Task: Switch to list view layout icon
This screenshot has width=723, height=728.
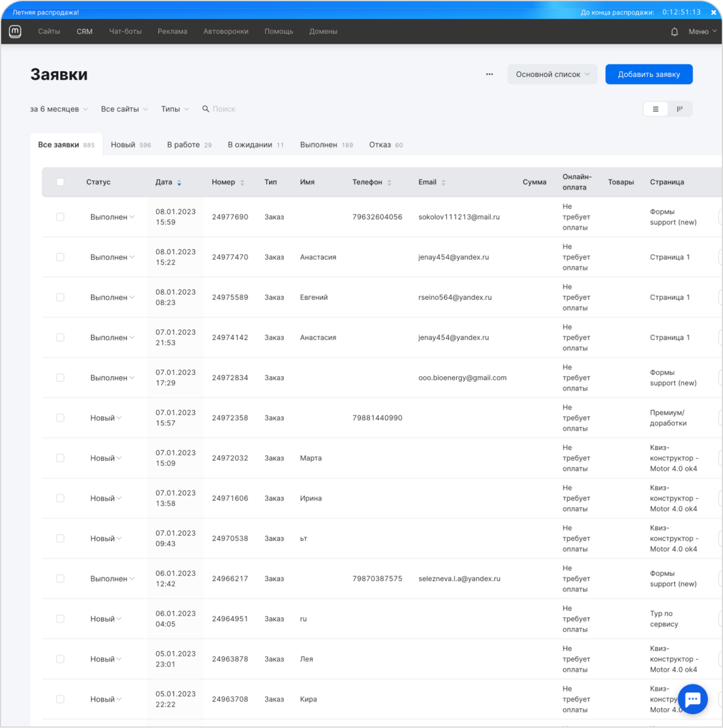Action: (x=655, y=109)
